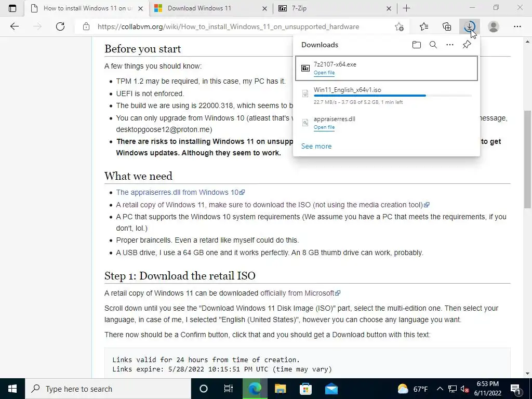Viewport: 532px width, 399px height.
Task: Click the scrollbar down arrow
Action: 527,374
